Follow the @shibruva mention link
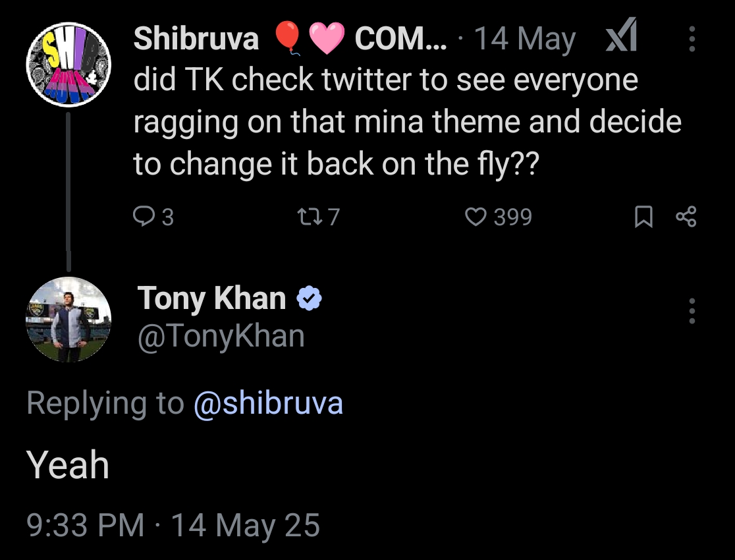Screen dimensions: 735x560 [x=268, y=403]
